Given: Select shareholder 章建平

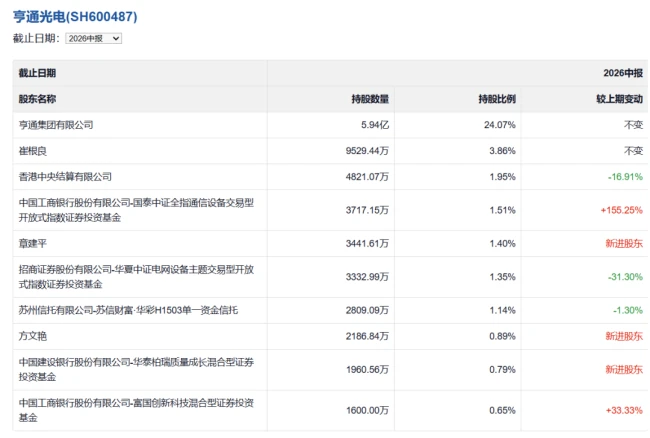Looking at the screenshot, I should pyautogui.click(x=33, y=243).
